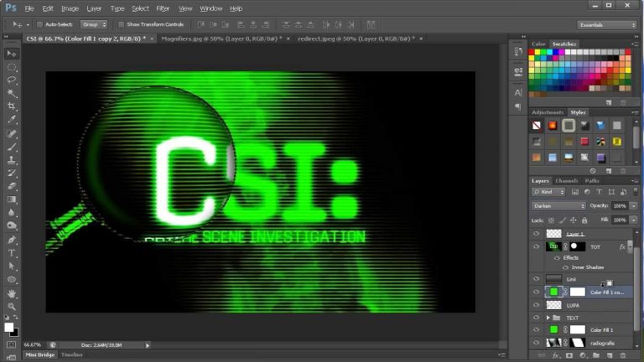644x362 pixels.
Task: Select the Ellipse shape tool
Action: (x=12, y=280)
